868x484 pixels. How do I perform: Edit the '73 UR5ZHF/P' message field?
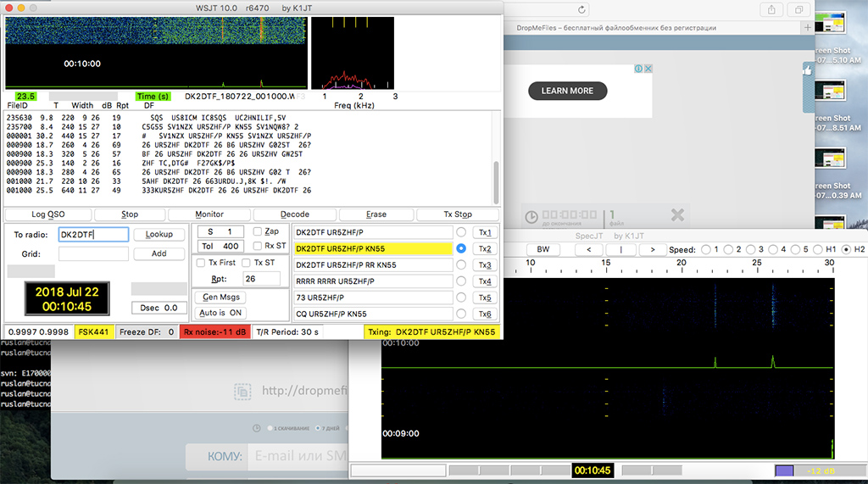point(373,298)
